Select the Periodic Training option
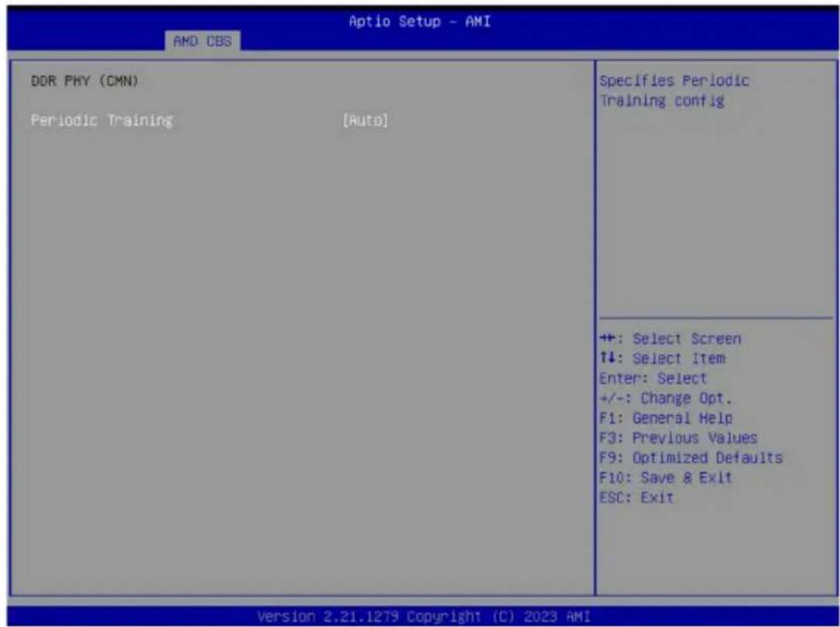 point(102,120)
